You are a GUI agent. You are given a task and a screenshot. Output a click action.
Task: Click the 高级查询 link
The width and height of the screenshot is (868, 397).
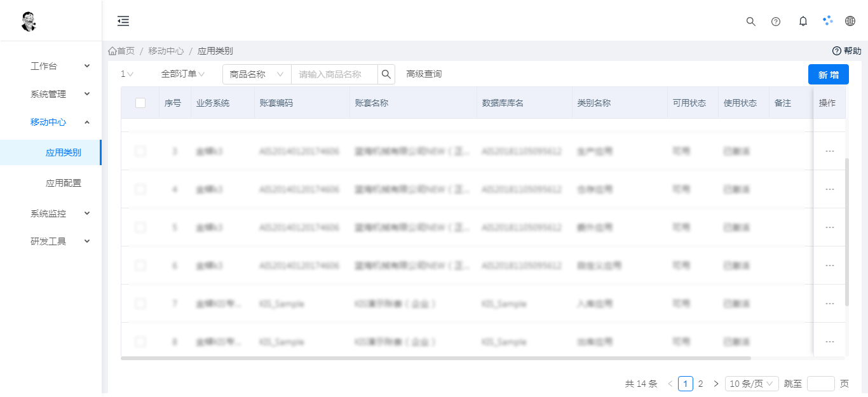(424, 74)
